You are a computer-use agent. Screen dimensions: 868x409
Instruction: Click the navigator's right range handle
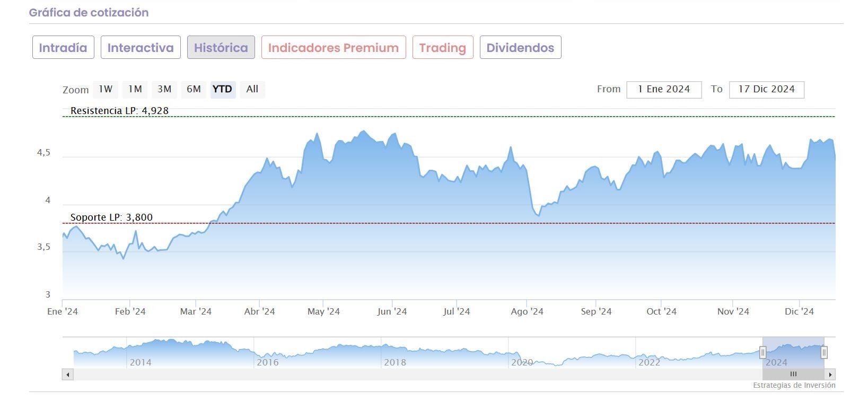pos(824,352)
